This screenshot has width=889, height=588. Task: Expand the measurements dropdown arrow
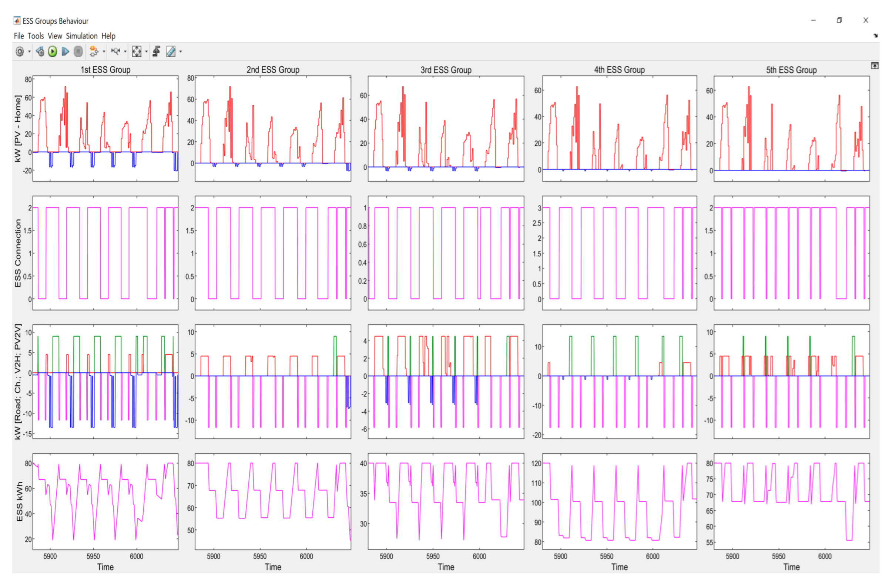tap(181, 52)
